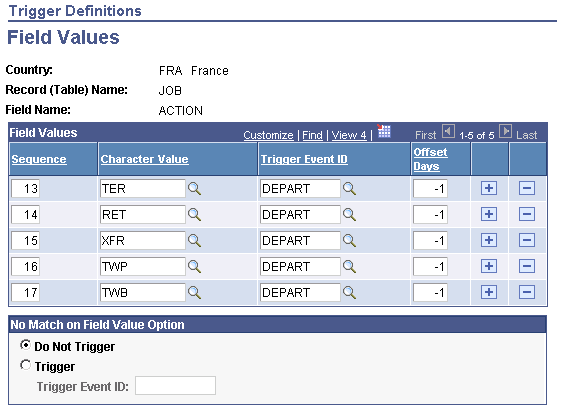561x410 pixels.
Task: Open lookup for XFR character value
Action: point(194,240)
